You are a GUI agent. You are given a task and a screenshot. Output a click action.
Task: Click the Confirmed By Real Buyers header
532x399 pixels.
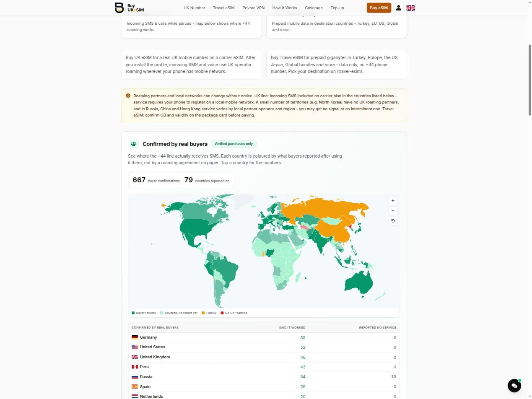(x=155, y=327)
